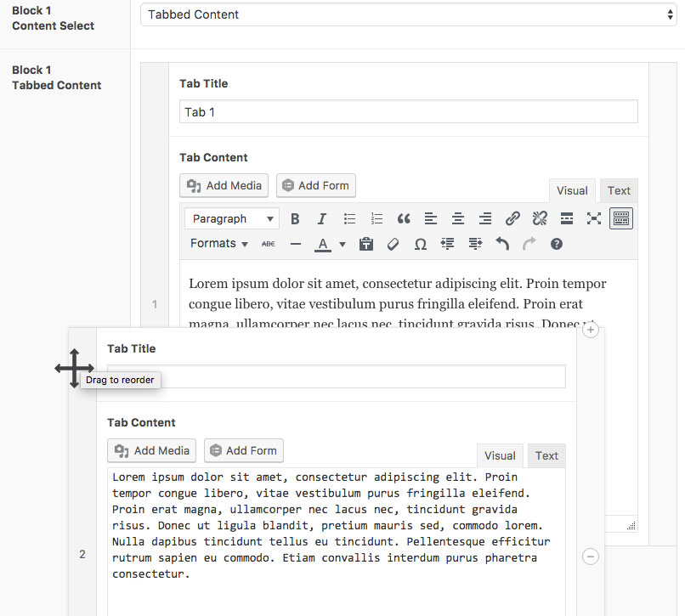Image resolution: width=685 pixels, height=616 pixels.
Task: Insert a numbered list
Action: click(376, 218)
